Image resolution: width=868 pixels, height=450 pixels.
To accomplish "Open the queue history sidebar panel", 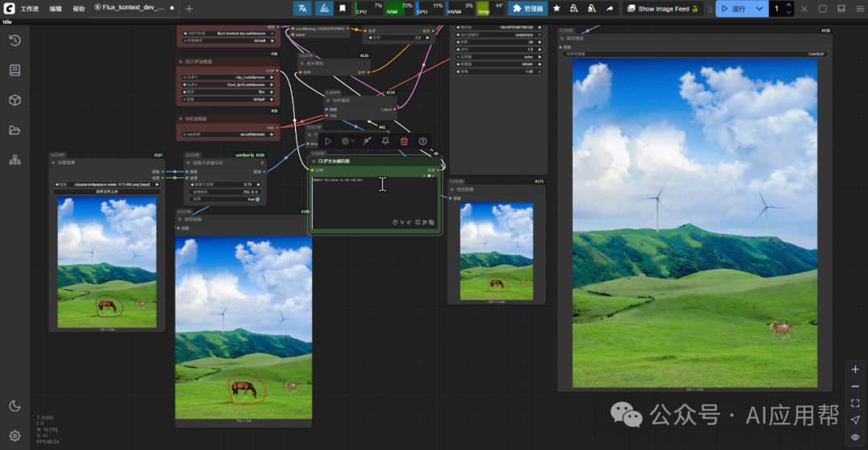I will (15, 40).
